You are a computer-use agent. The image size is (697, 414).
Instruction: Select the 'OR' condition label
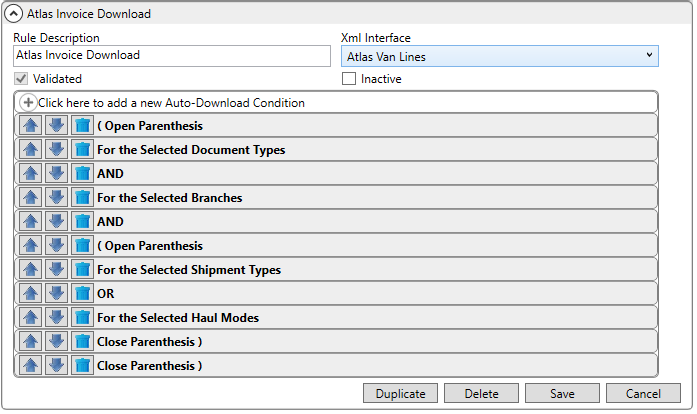[106, 293]
